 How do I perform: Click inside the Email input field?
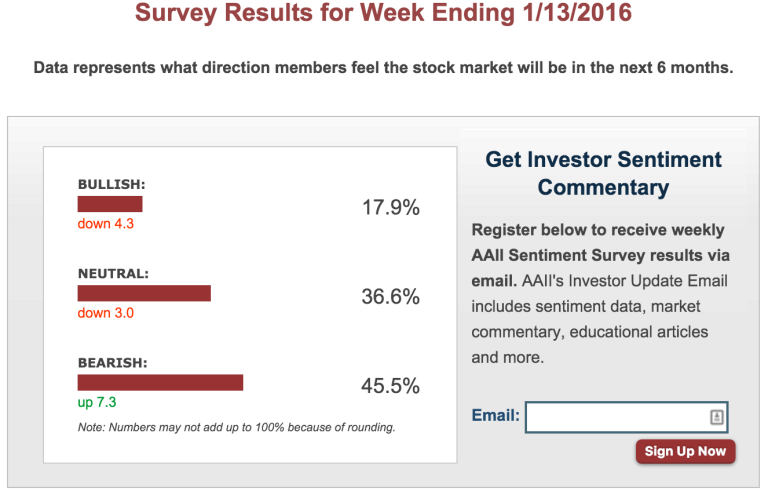tap(615, 417)
